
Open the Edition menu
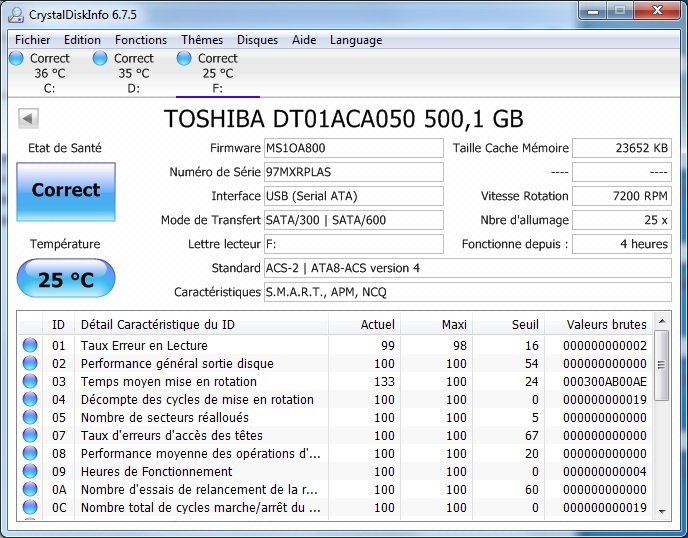point(82,40)
